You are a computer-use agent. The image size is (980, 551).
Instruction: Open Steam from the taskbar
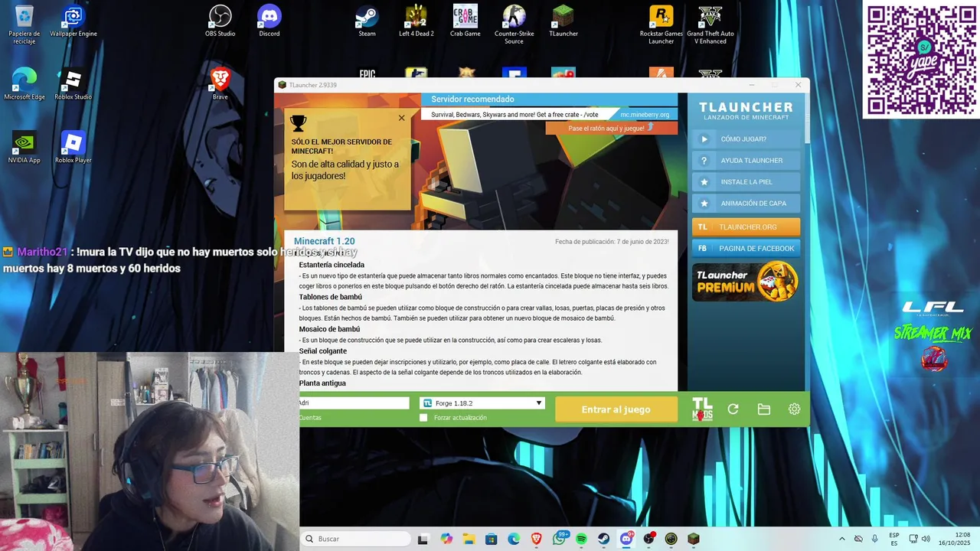point(604,539)
